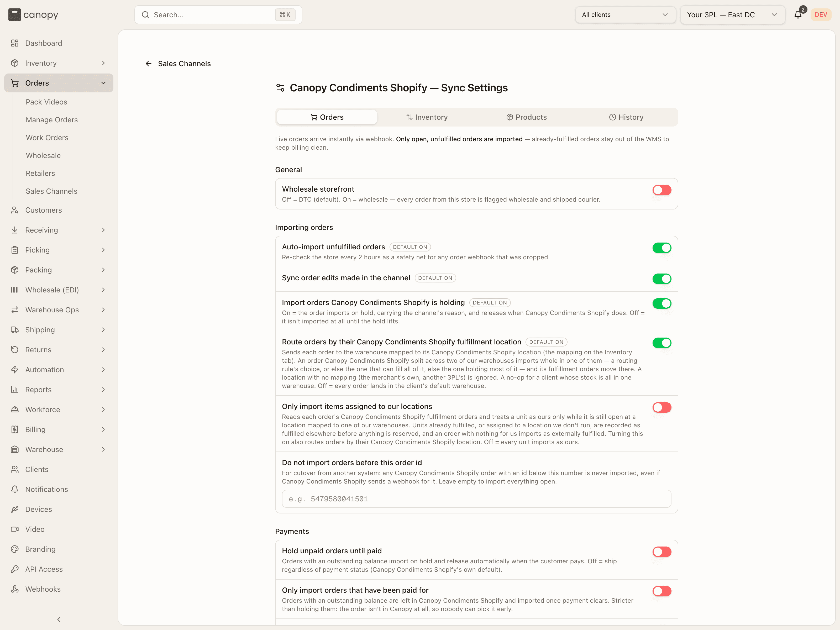Screen dimensions: 840x630
Task: Click the Receiving download-arrow icon
Action: click(15, 230)
